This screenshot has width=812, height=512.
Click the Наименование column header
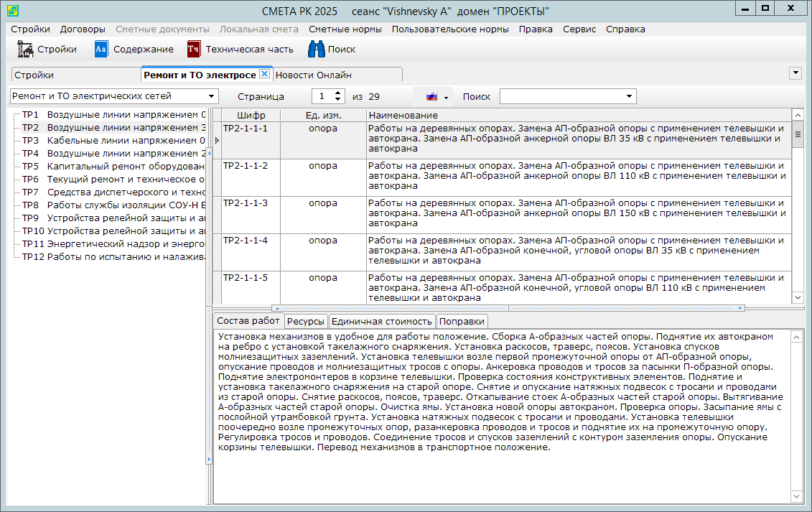point(579,115)
